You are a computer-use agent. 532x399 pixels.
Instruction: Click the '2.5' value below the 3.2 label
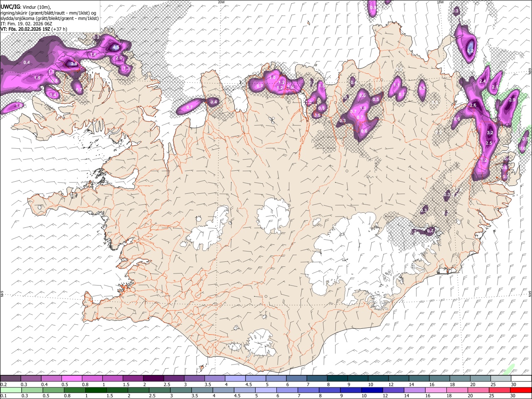click(x=489, y=143)
